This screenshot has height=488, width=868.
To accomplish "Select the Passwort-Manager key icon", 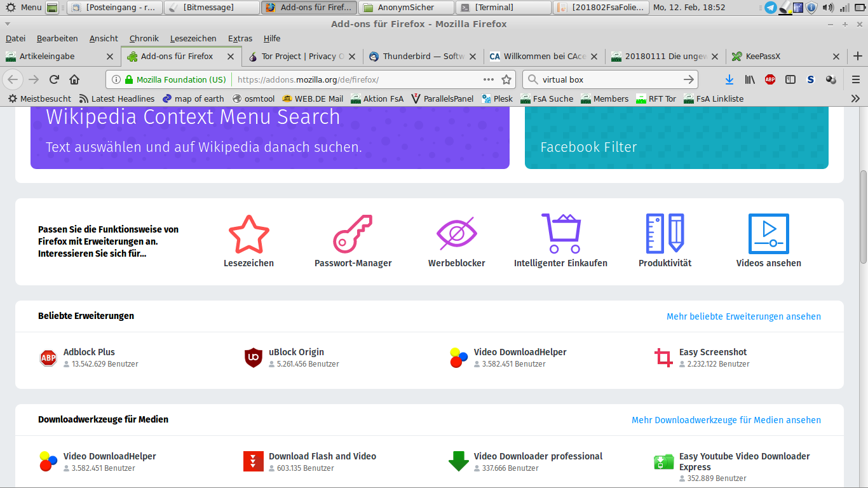I will coord(353,234).
